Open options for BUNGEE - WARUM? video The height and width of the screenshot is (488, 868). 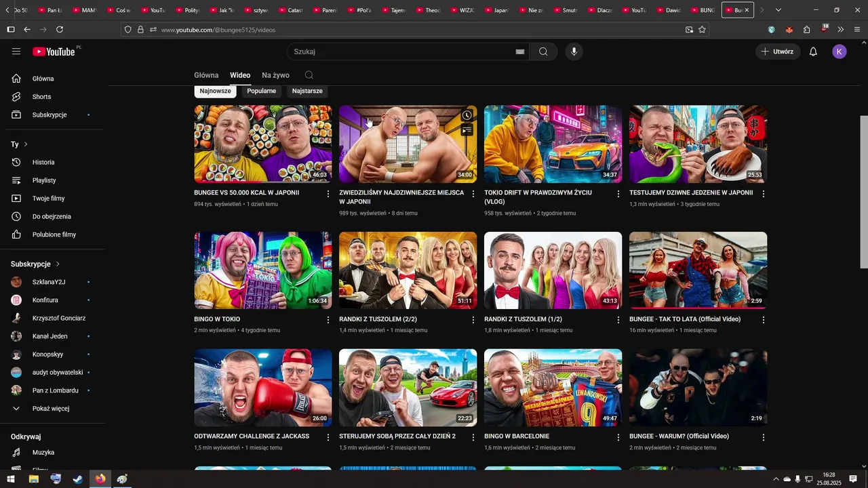[x=763, y=437]
